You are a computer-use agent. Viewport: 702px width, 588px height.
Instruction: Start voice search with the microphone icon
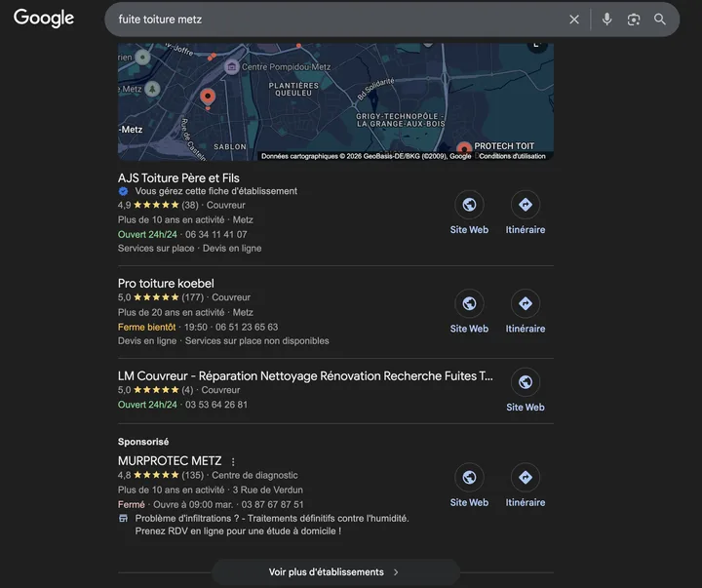606,20
